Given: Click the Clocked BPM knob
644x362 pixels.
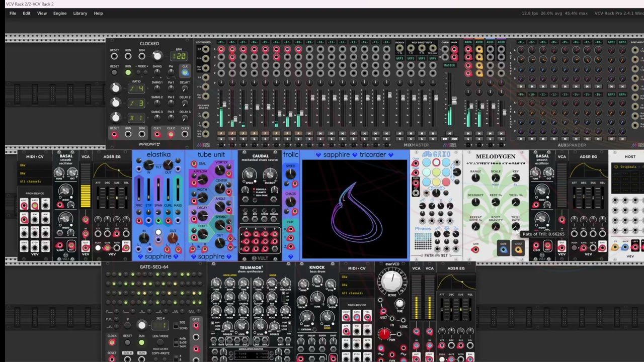Looking at the screenshot, I should pyautogui.click(x=157, y=56).
